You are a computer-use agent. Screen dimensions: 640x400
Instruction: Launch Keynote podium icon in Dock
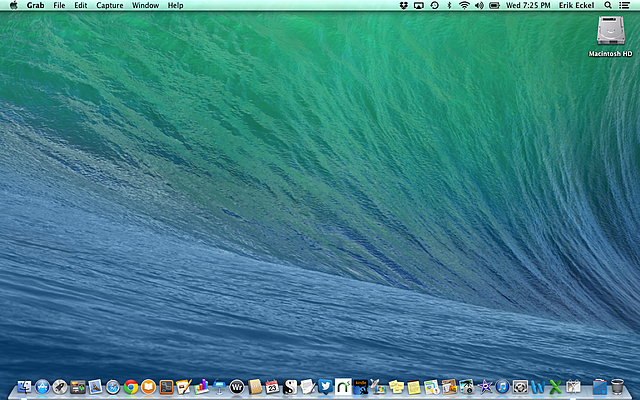click(219, 386)
